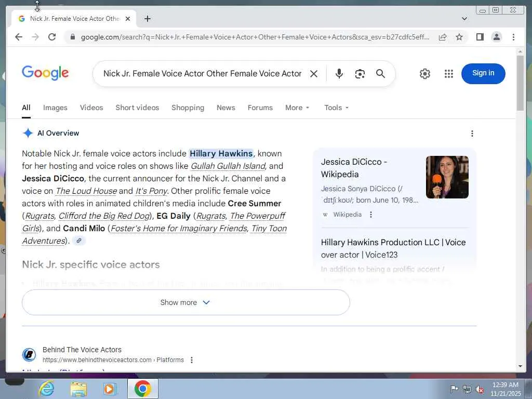Open the Chrome side panel
Screen dimensions: 532x399
[x=480, y=37]
